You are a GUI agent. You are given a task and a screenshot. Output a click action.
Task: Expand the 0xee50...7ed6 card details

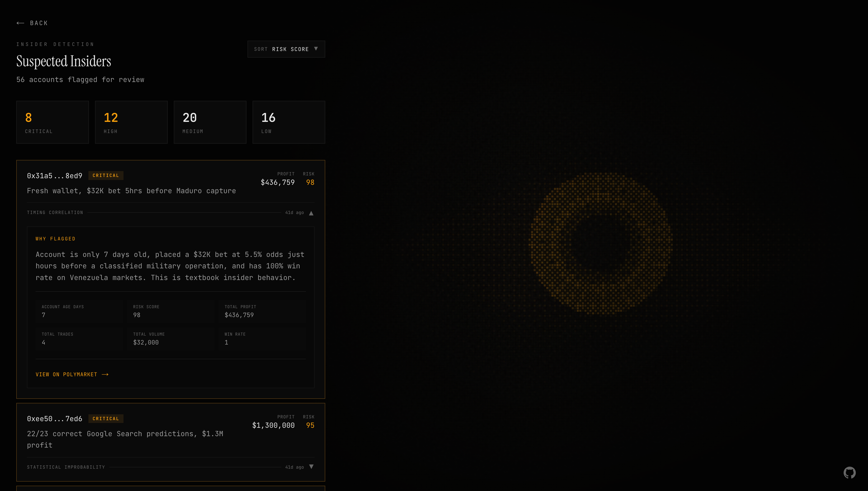(311, 467)
